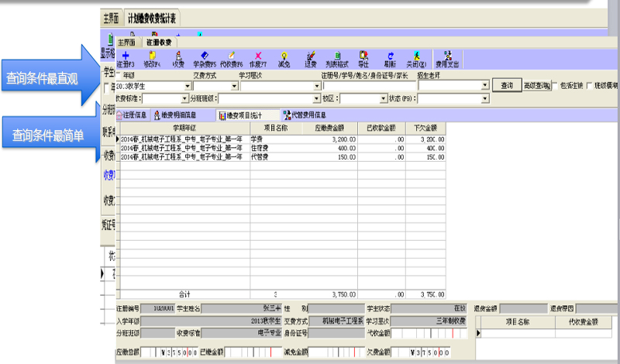620x364 pixels.
Task: Expand the 状态 (F9) status dropdown
Action: pyautogui.click(x=485, y=99)
